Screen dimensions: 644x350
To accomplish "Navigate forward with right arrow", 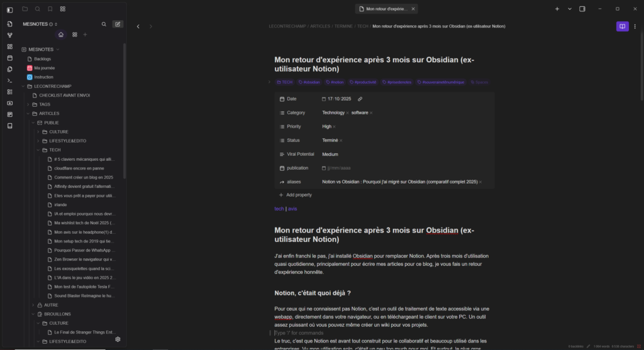I will tap(151, 26).
